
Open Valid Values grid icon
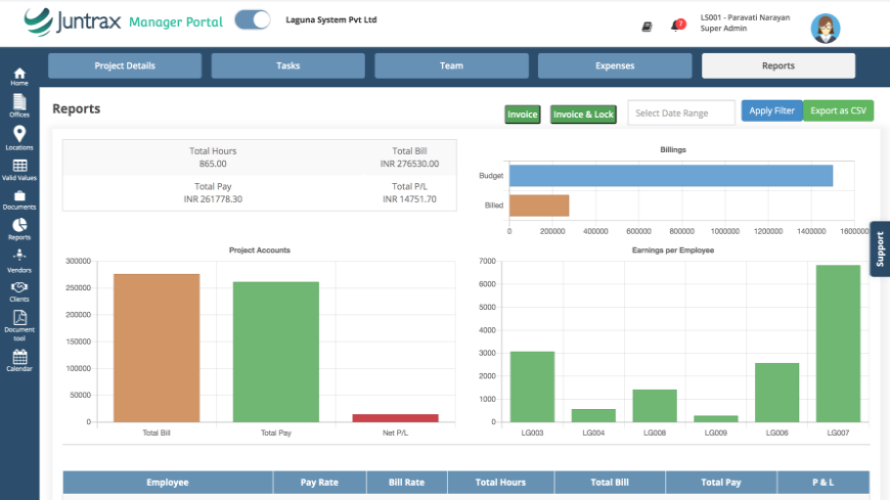pos(19,168)
